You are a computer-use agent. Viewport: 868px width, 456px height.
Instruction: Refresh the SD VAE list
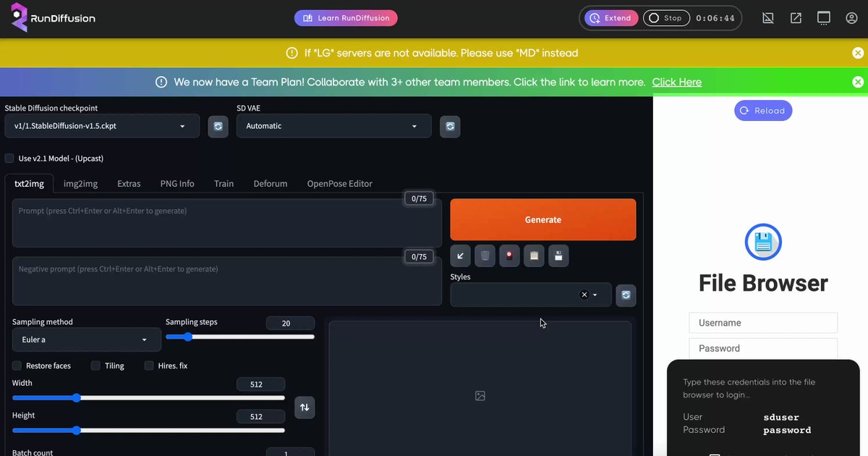450,126
